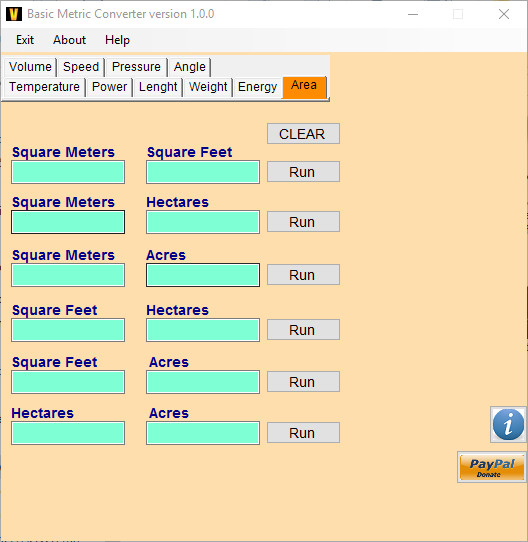Click Square Feet field beside Acres
The image size is (528, 542).
(68, 382)
